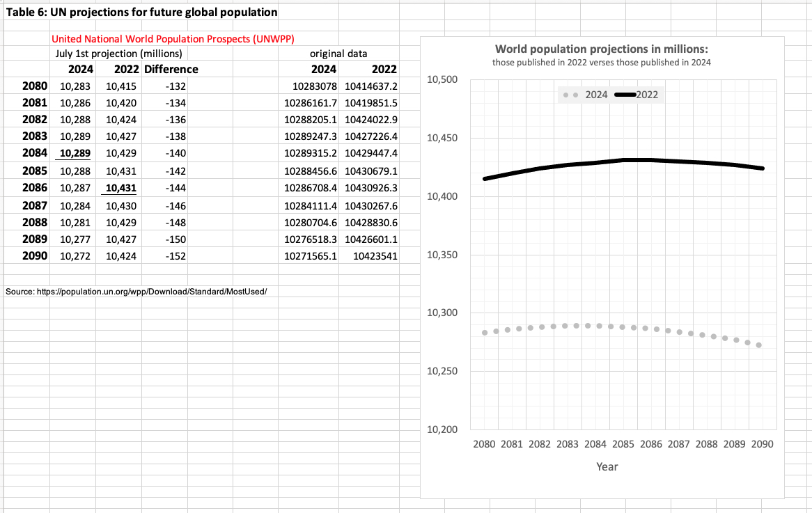Select the Table 6 title cell

point(141,13)
